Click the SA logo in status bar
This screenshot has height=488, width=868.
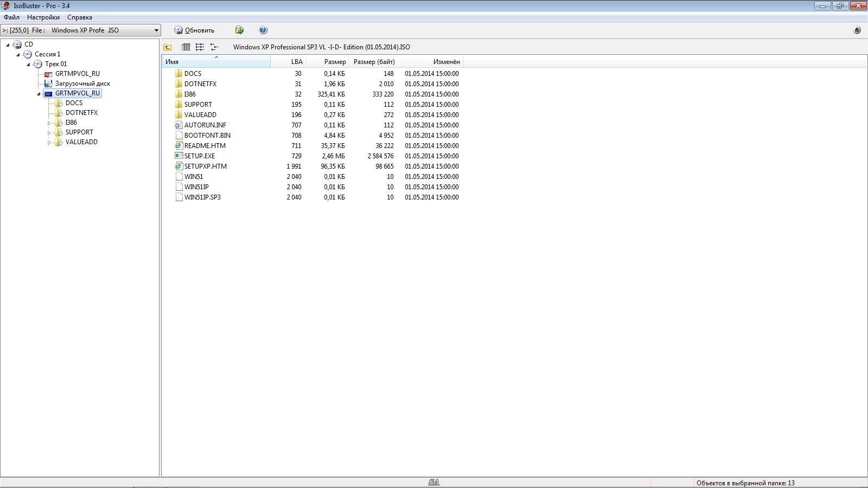tap(433, 483)
